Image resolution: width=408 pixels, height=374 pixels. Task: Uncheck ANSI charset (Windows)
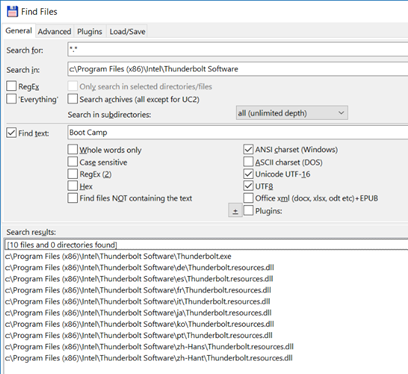point(248,149)
